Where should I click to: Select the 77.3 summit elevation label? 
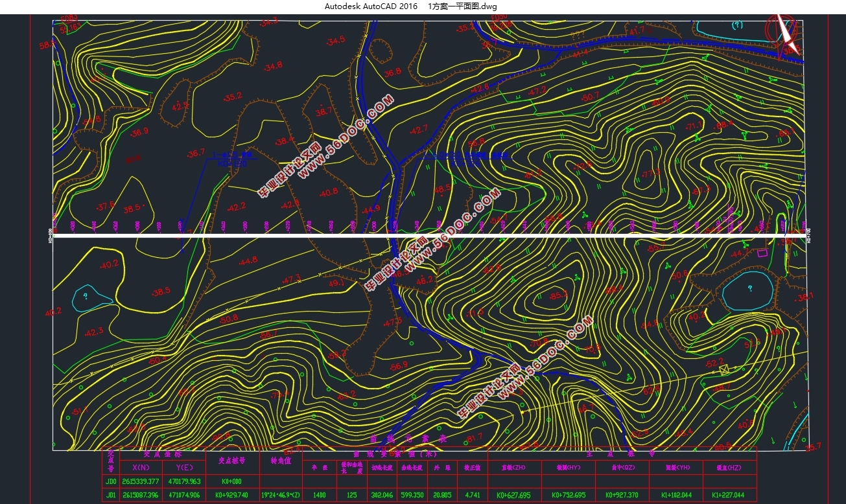click(650, 173)
